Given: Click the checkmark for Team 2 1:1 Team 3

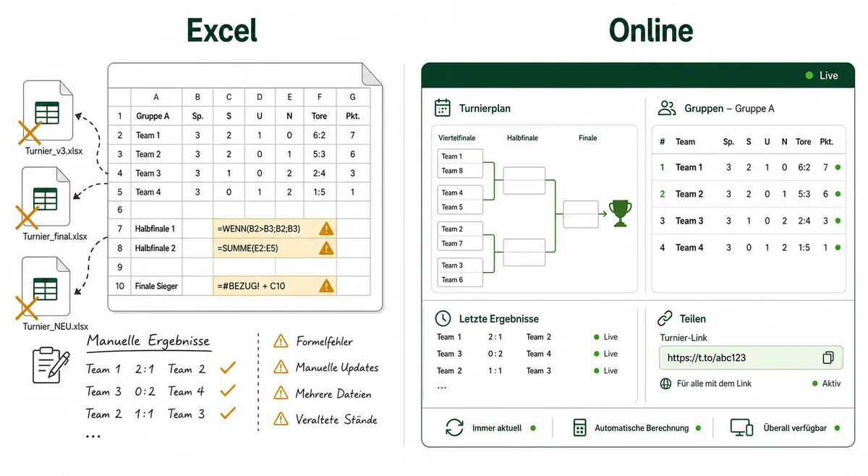Looking at the screenshot, I should (x=228, y=413).
